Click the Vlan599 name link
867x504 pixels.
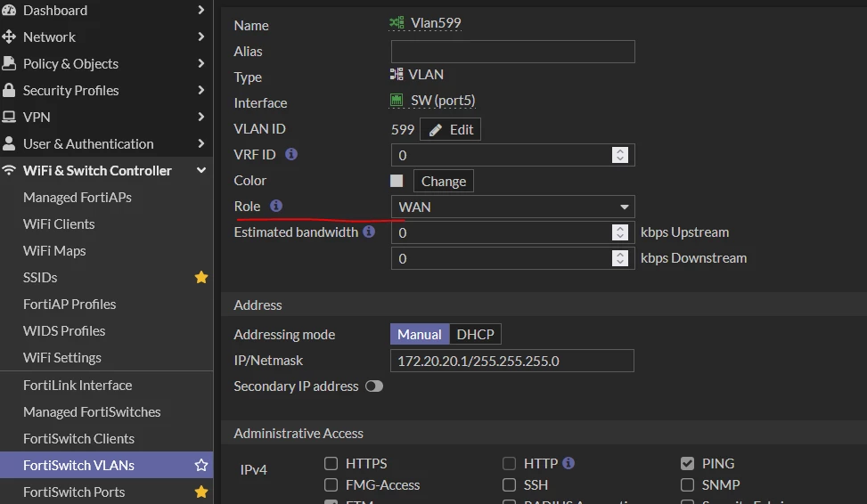[x=436, y=22]
